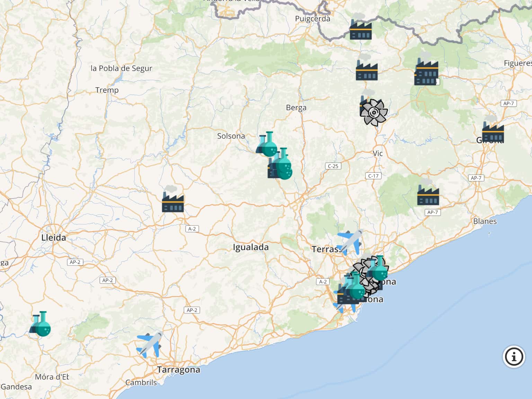Select the Igualada town label

[x=250, y=247]
